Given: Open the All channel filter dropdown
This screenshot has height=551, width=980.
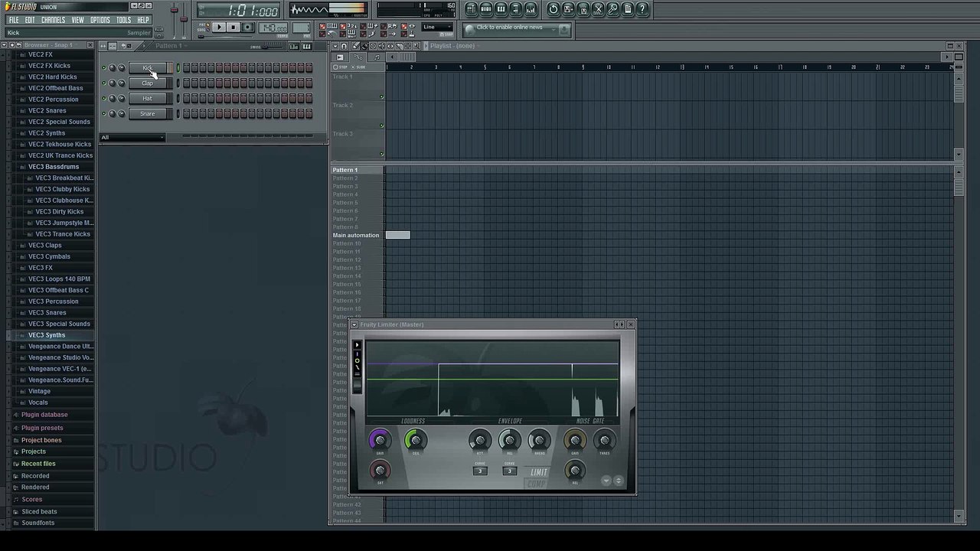Looking at the screenshot, I should click(132, 138).
